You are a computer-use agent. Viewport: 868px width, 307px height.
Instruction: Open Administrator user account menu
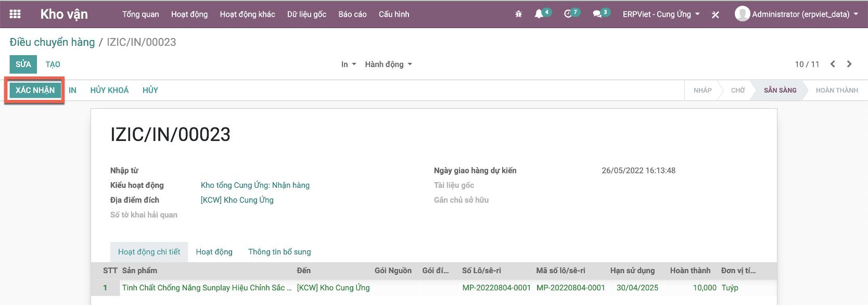pos(797,14)
